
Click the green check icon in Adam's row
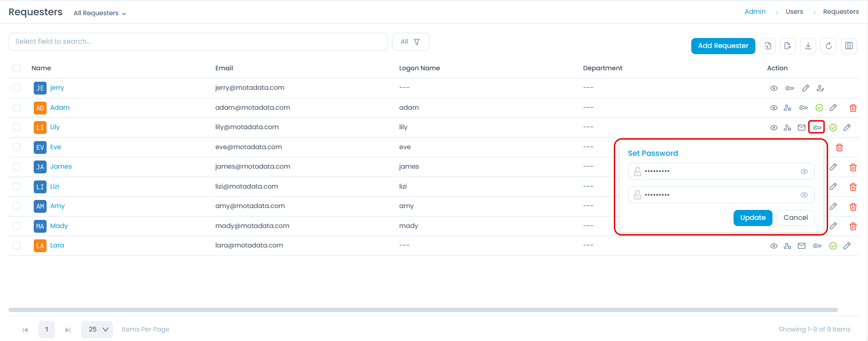pos(820,108)
